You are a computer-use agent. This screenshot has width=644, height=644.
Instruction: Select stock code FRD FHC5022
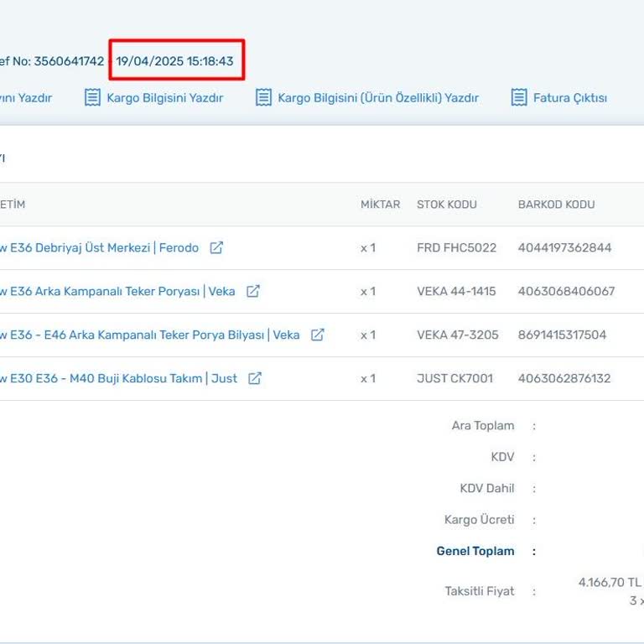coord(456,248)
